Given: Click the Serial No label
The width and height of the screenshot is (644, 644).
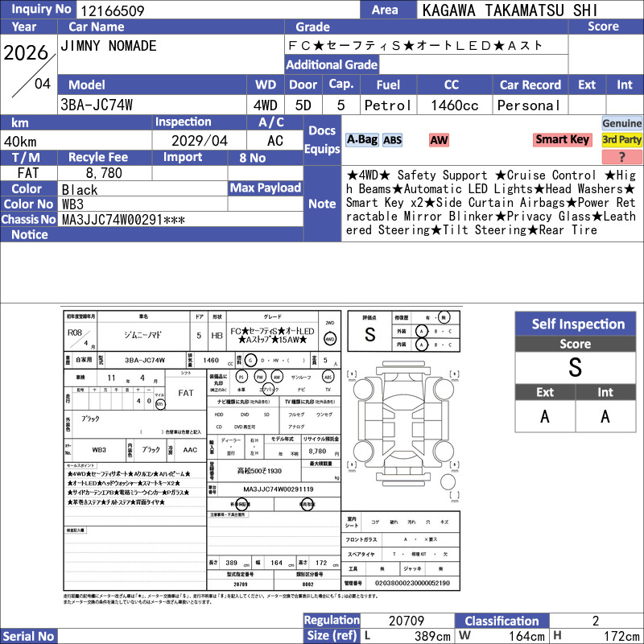Looking at the screenshot, I should pos(28,636).
